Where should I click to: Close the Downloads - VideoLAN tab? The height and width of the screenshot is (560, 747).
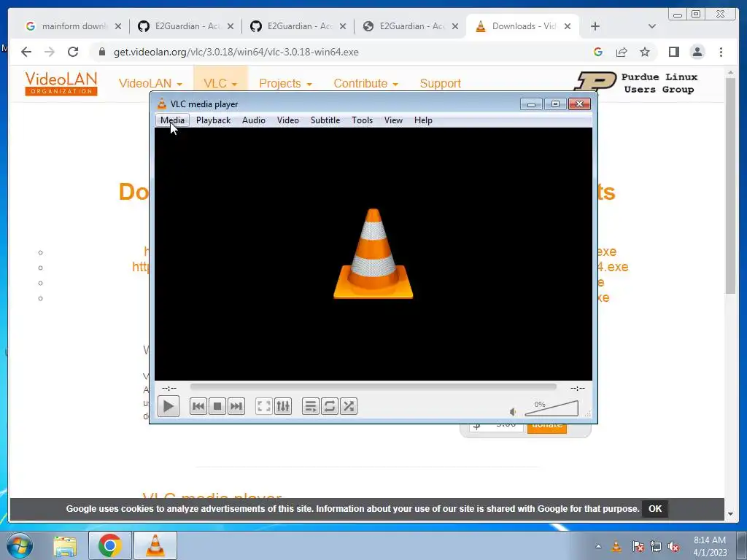(x=568, y=26)
